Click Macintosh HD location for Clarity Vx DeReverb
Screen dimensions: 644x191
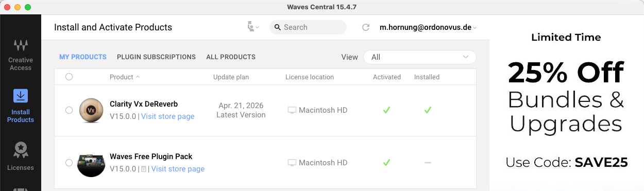(x=317, y=110)
